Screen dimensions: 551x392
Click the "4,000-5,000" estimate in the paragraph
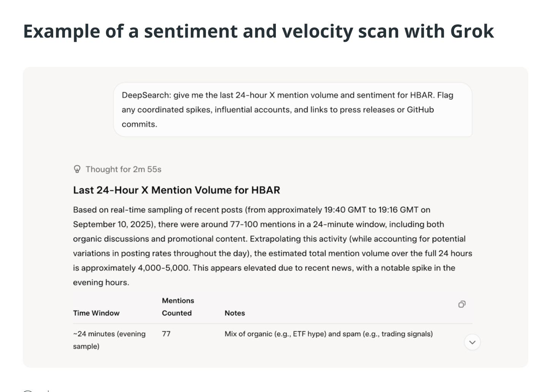163,268
